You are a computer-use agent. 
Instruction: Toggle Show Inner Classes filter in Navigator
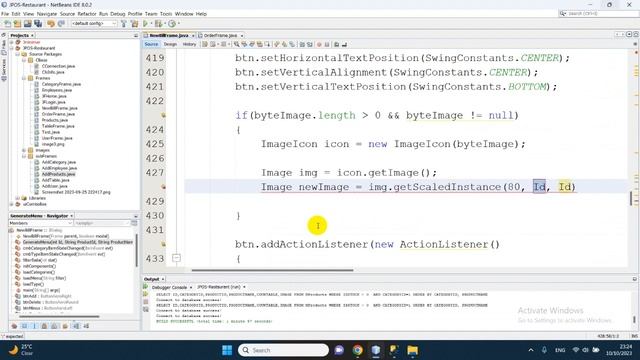(55, 326)
